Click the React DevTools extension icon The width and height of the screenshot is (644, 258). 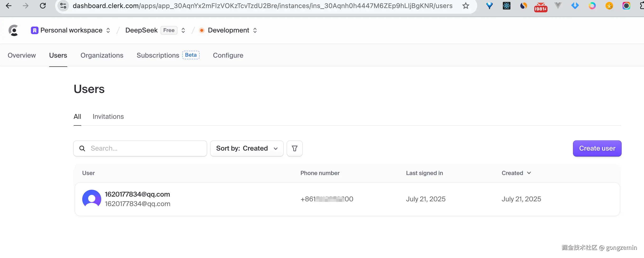[506, 6]
